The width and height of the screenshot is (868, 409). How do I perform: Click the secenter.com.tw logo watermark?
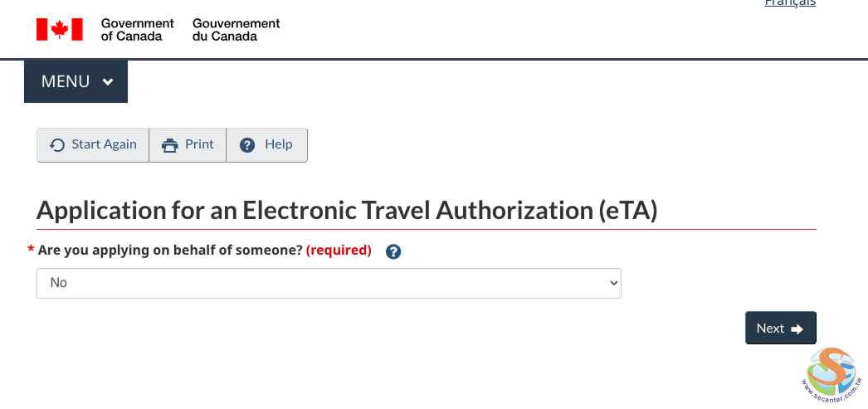(x=831, y=371)
